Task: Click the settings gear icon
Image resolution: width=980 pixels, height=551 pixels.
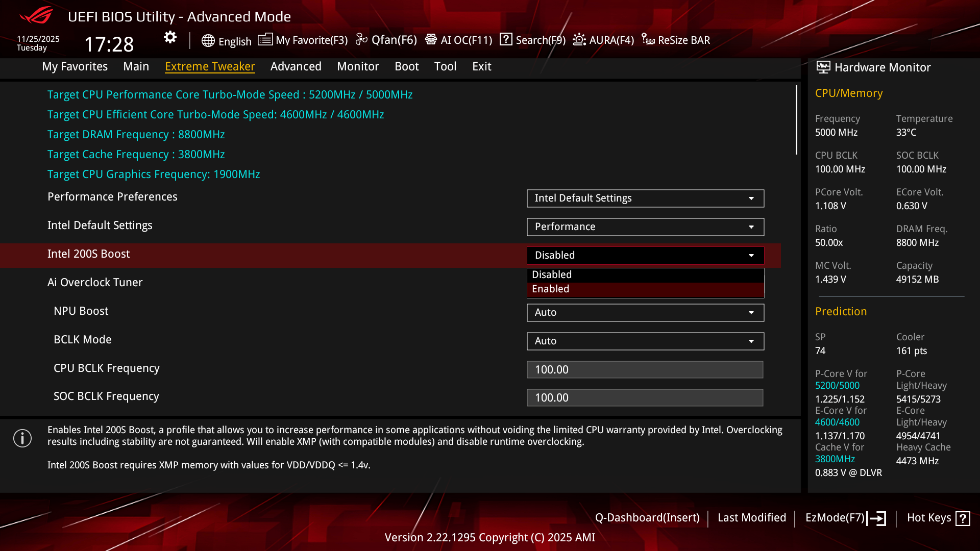Action: (170, 37)
